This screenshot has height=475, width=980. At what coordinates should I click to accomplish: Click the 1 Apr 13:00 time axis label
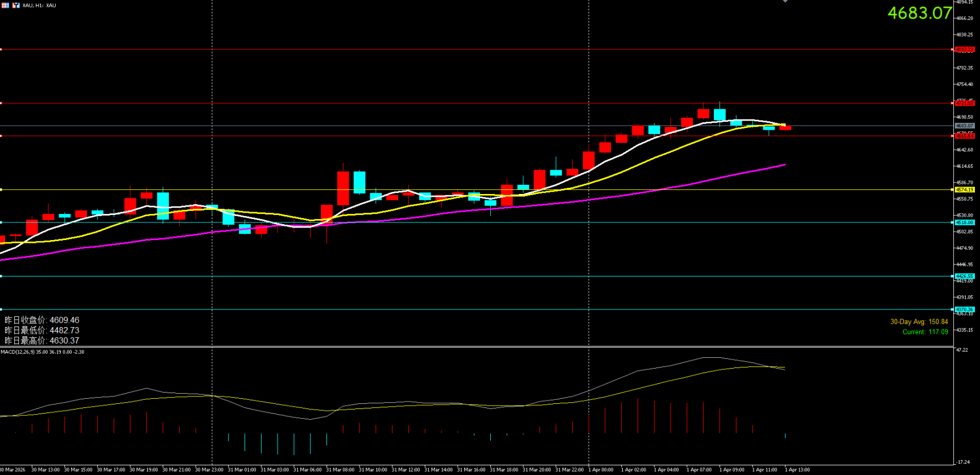coord(797,470)
